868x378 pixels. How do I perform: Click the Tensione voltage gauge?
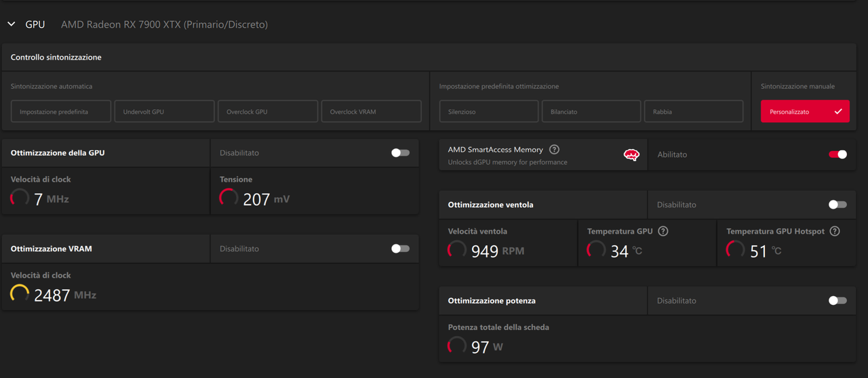(229, 198)
